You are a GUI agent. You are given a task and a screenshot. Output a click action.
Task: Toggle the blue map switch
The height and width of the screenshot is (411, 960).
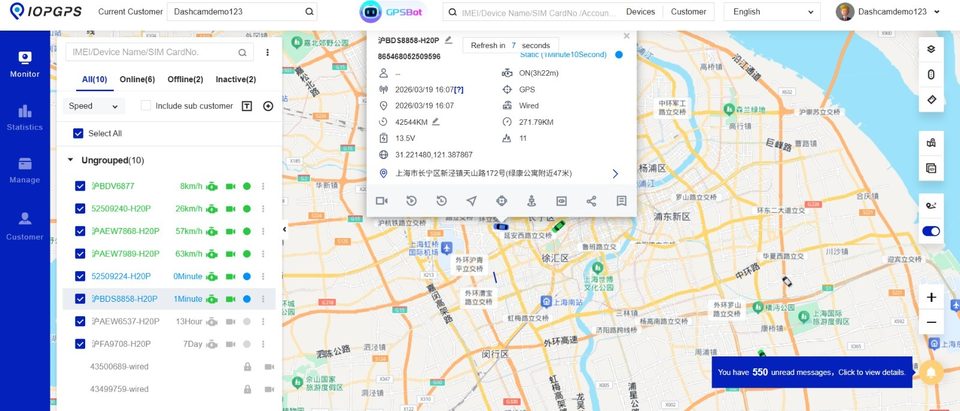click(931, 231)
